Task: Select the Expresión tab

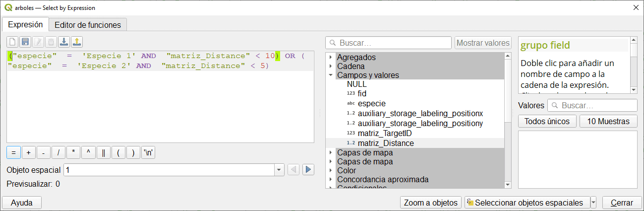Action: pos(25,24)
